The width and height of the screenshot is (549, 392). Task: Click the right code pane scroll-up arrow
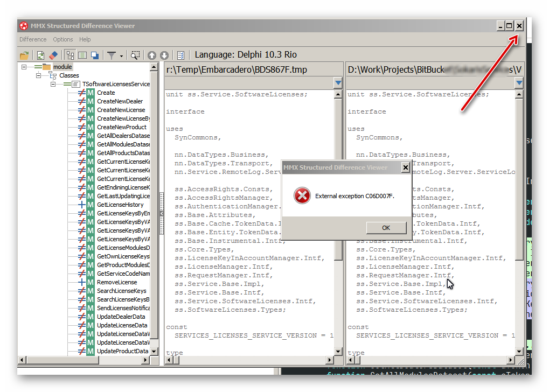click(x=519, y=94)
